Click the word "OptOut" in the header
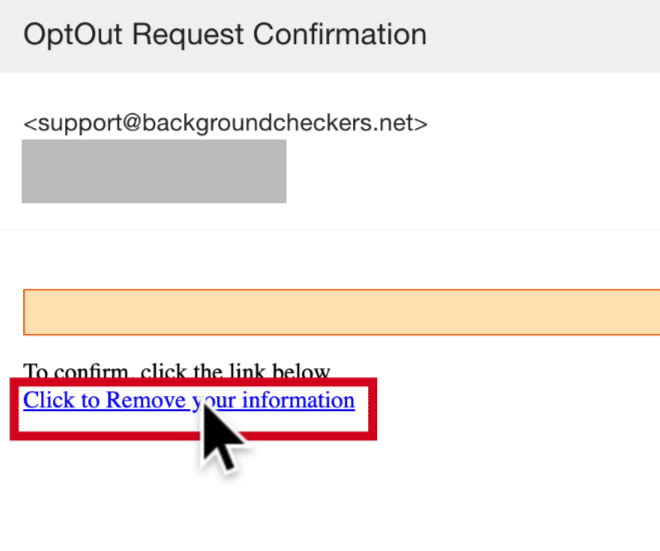Screen dimensions: 660x551 (x=73, y=35)
